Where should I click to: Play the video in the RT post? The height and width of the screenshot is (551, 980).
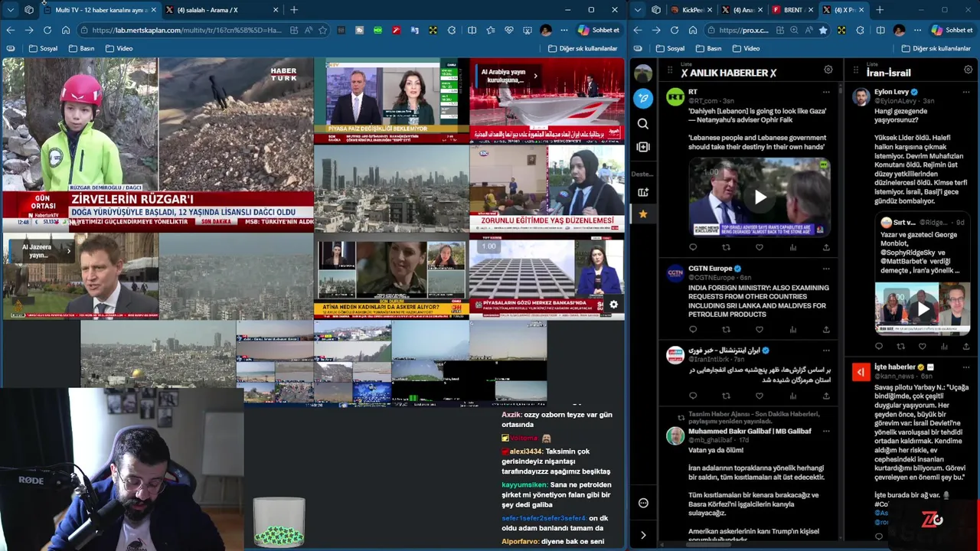pos(759,197)
